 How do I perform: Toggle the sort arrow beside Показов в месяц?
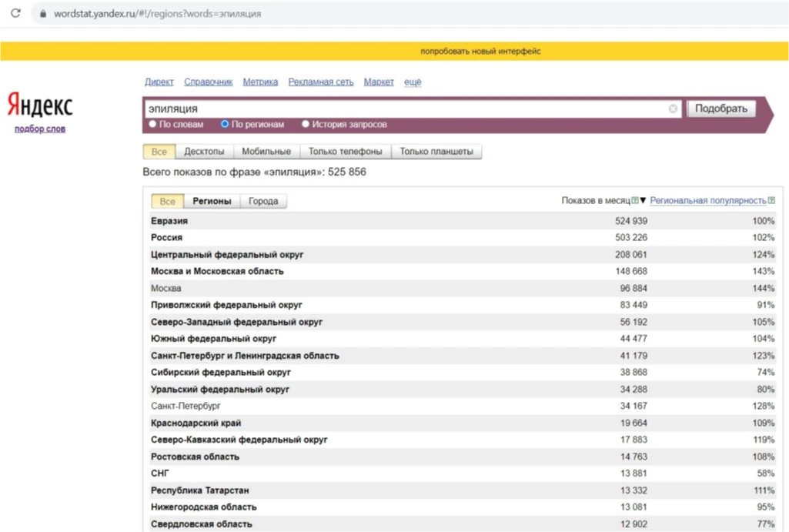(x=643, y=200)
